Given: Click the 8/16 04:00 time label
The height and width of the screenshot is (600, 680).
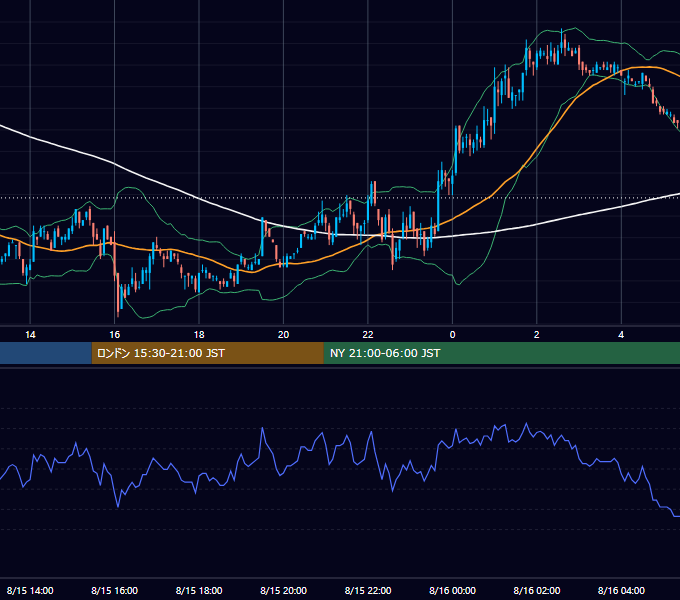Looking at the screenshot, I should 621,590.
